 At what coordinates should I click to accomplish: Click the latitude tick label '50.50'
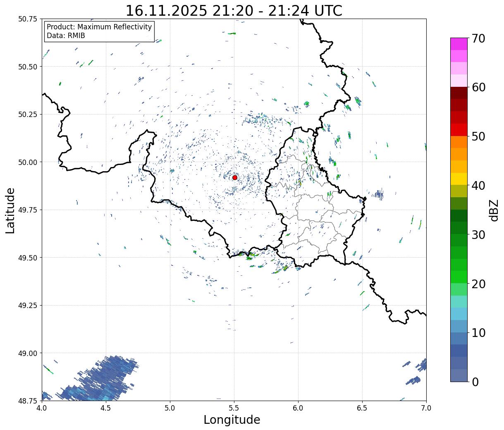(27, 67)
